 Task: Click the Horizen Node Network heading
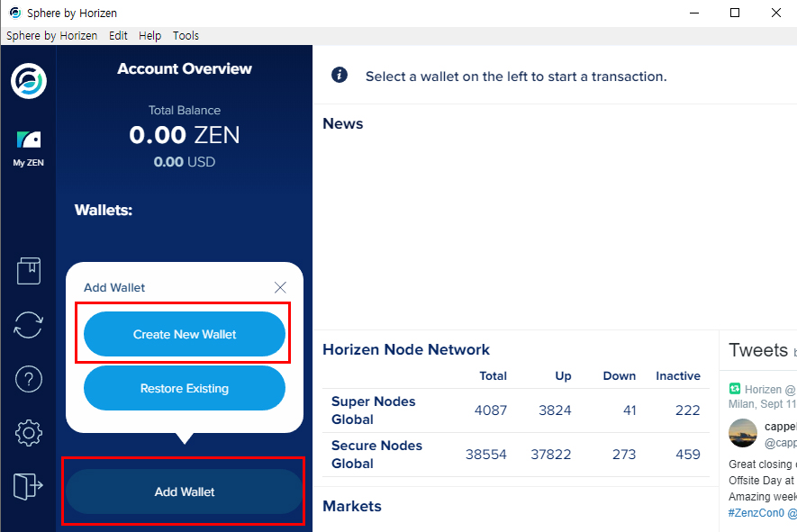coord(406,349)
